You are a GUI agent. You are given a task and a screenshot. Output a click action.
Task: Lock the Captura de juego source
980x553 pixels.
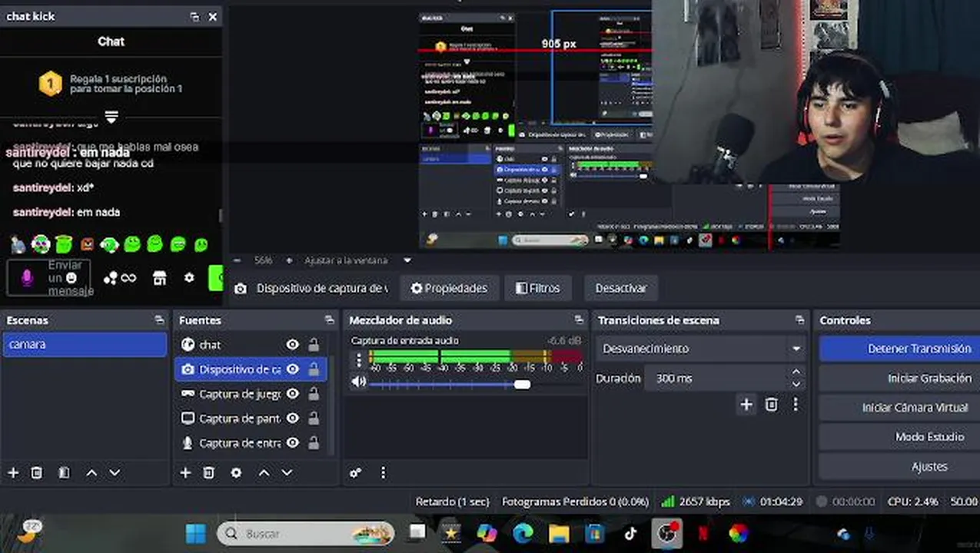tap(314, 394)
